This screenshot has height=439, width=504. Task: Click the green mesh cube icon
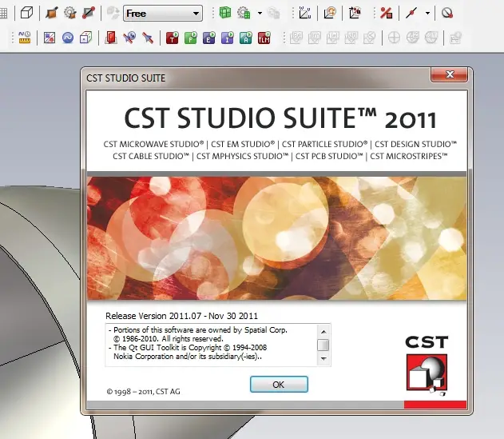tap(225, 14)
